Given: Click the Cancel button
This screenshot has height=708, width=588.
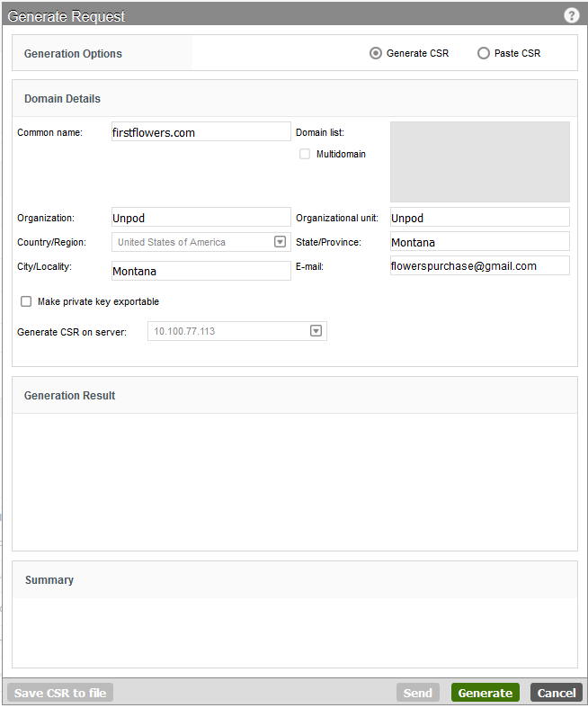Looking at the screenshot, I should click(556, 693).
